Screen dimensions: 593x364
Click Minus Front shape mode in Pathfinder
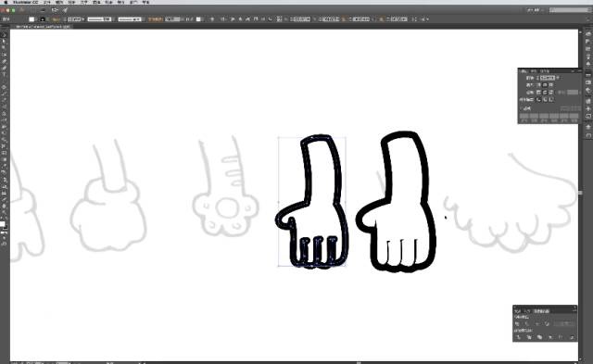point(527,324)
